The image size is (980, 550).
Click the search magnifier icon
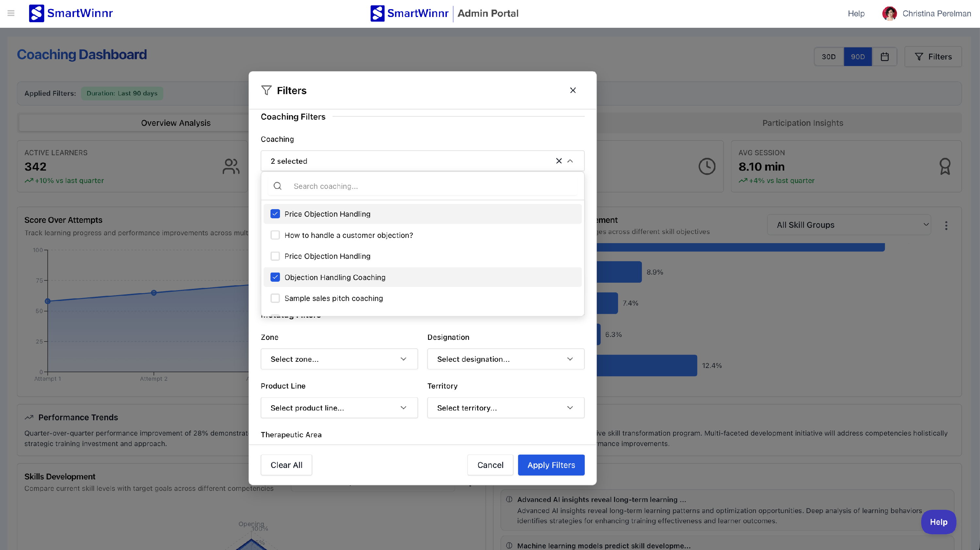[278, 186]
